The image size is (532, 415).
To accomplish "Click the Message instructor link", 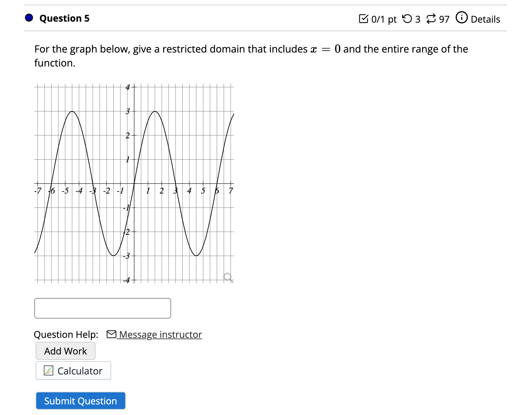I will point(160,335).
